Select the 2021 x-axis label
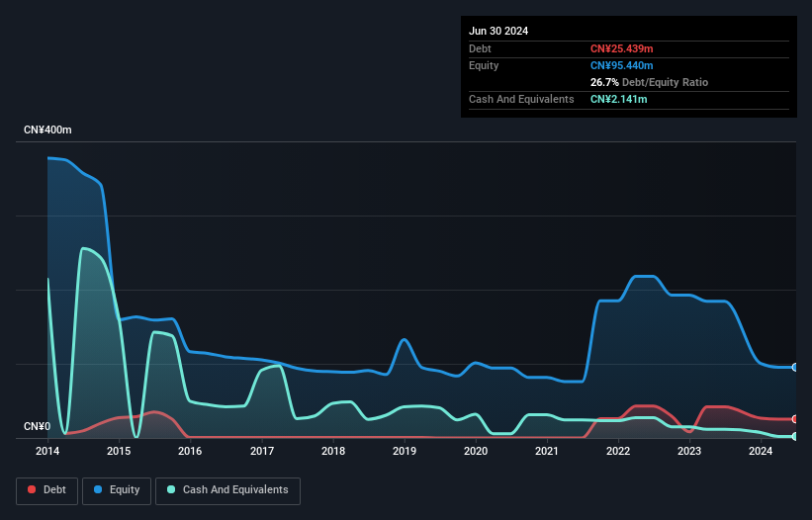 pos(547,451)
